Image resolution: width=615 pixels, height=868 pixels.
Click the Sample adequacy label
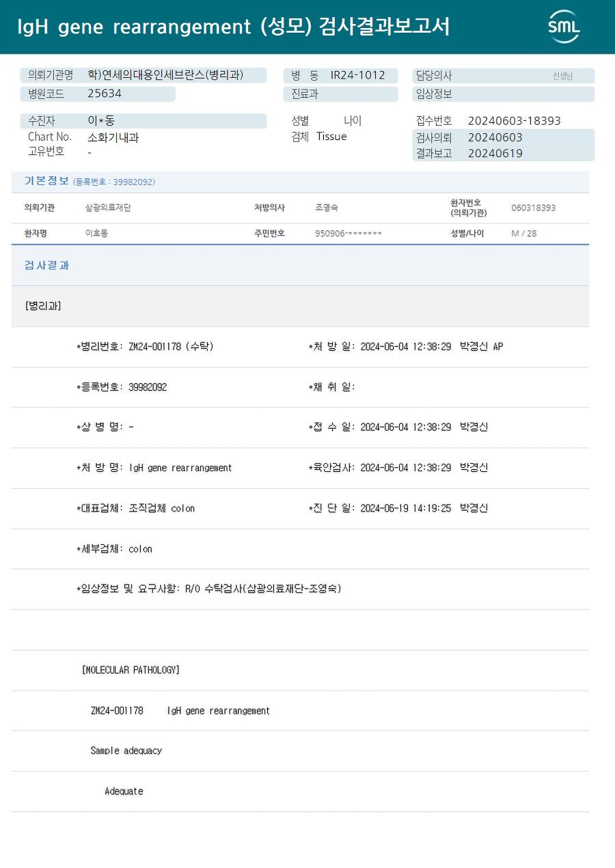126,751
